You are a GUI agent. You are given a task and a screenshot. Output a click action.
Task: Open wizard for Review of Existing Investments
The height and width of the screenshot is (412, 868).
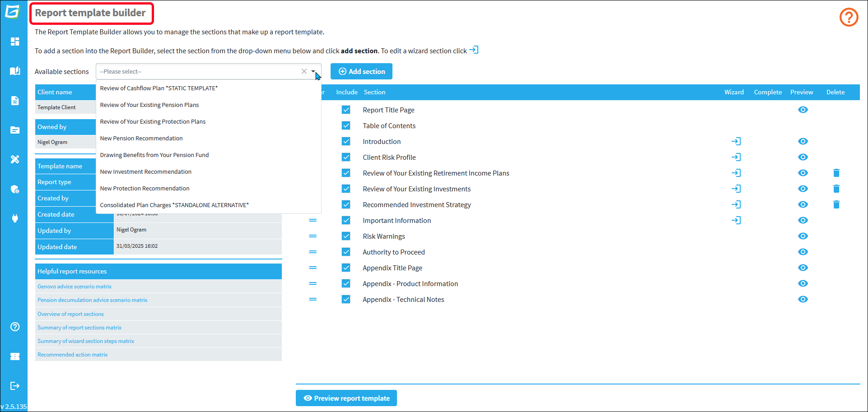click(x=736, y=189)
